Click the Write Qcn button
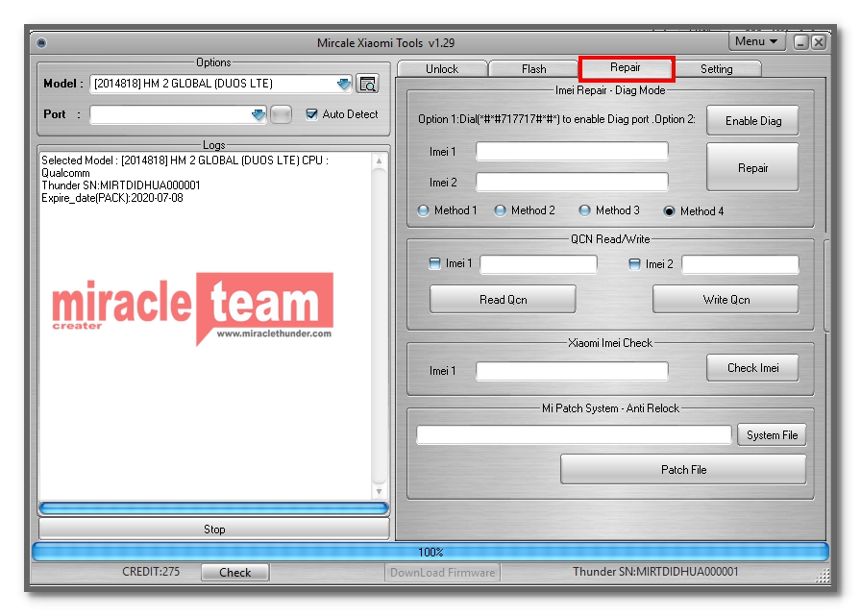The height and width of the screenshot is (616, 861). pyautogui.click(x=726, y=300)
